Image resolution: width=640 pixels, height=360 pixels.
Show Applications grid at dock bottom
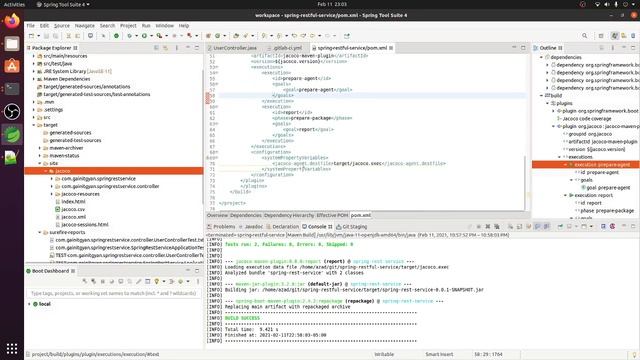click(x=12, y=348)
